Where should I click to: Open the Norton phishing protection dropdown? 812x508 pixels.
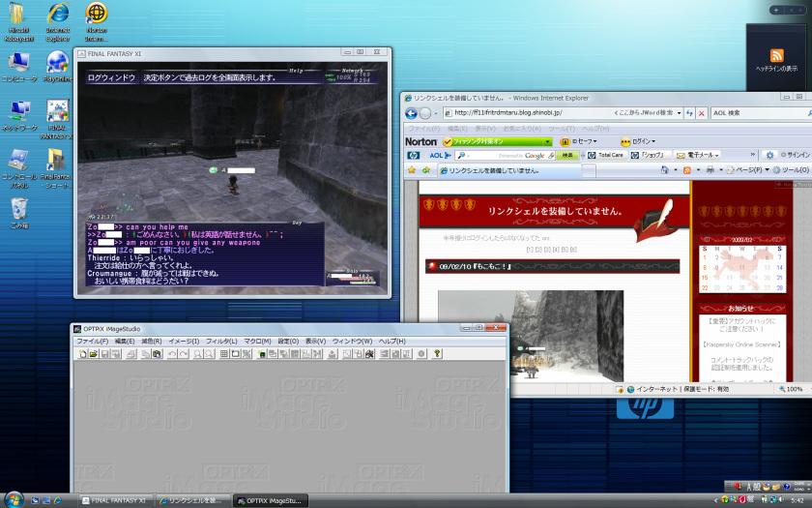coord(547,141)
